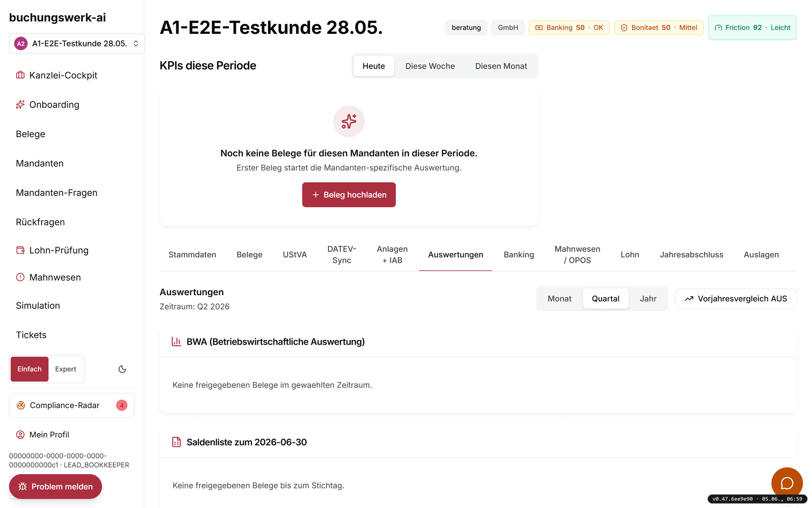Viewport: 812px width, 508px height.
Task: Open Rückfragen in the sidebar
Action: [41, 222]
